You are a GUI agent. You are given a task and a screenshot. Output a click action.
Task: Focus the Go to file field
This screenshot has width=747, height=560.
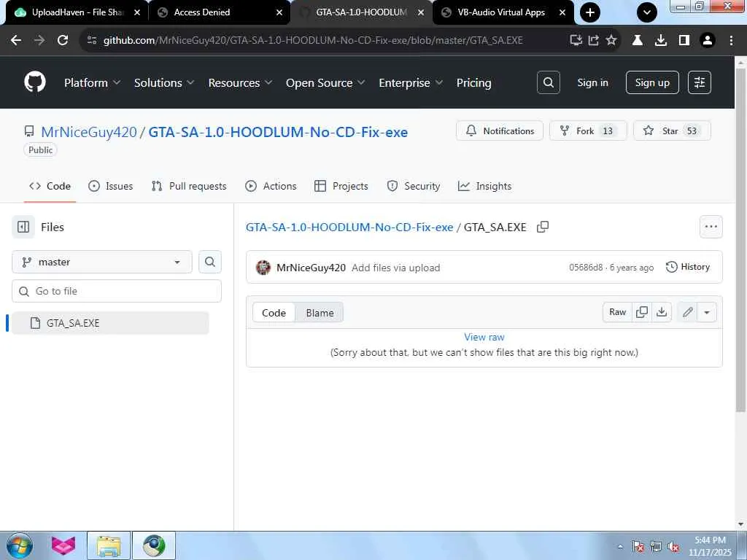tap(117, 291)
